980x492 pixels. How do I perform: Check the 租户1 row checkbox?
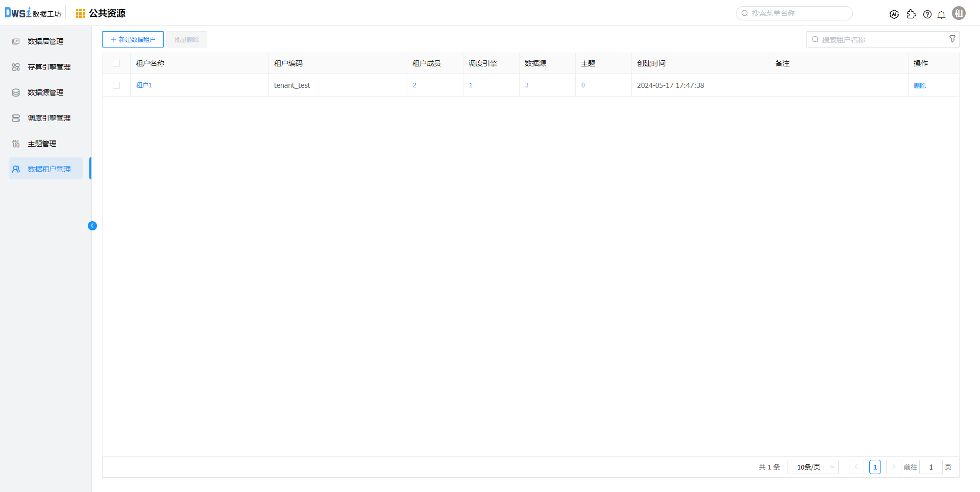116,85
